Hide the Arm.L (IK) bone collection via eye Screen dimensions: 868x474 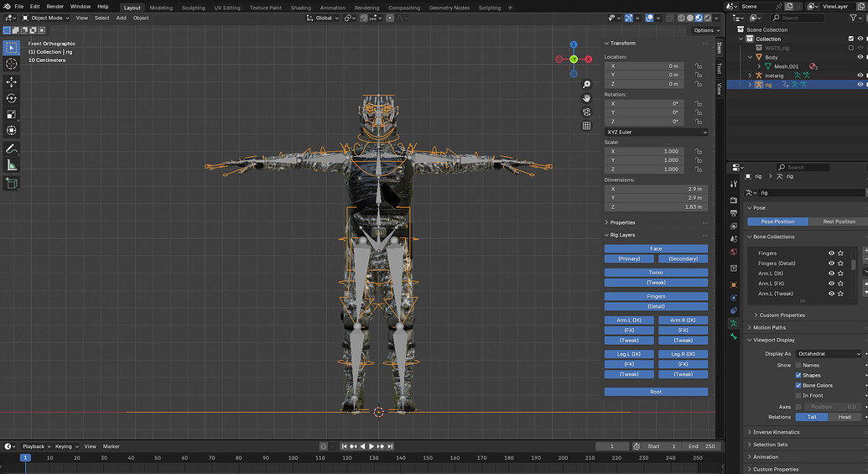(x=831, y=273)
